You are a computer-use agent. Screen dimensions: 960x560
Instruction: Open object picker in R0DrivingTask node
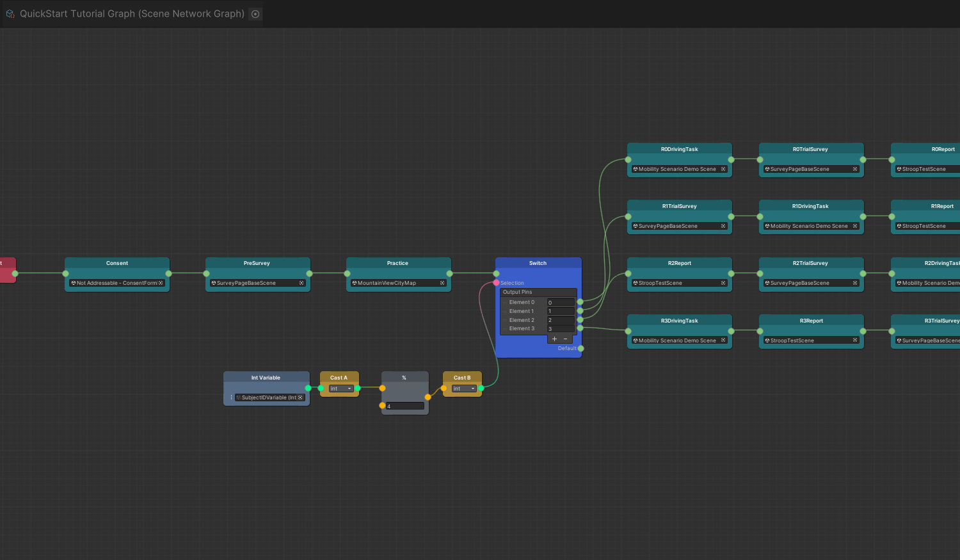coord(723,169)
